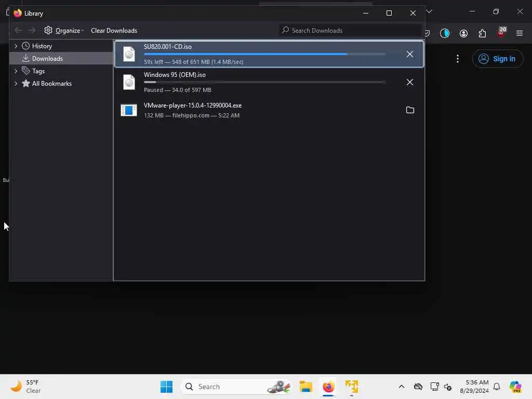Expand the History tree node
Image resolution: width=532 pixels, height=399 pixels.
pyautogui.click(x=16, y=46)
